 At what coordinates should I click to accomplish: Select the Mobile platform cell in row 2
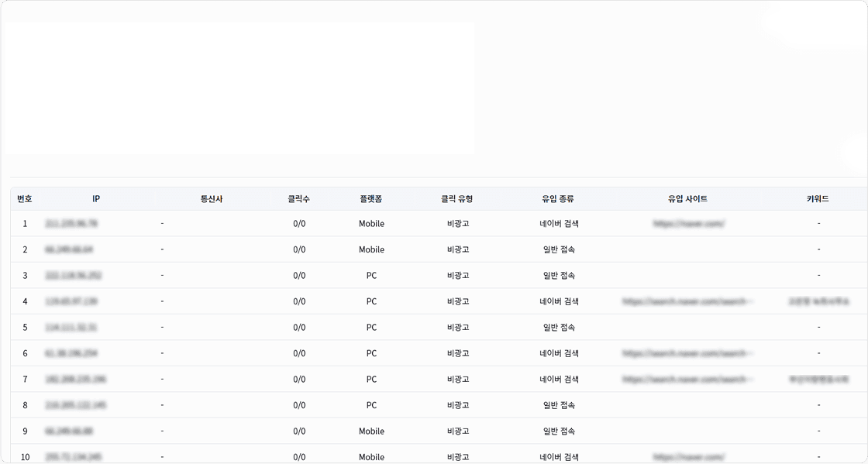tap(371, 249)
